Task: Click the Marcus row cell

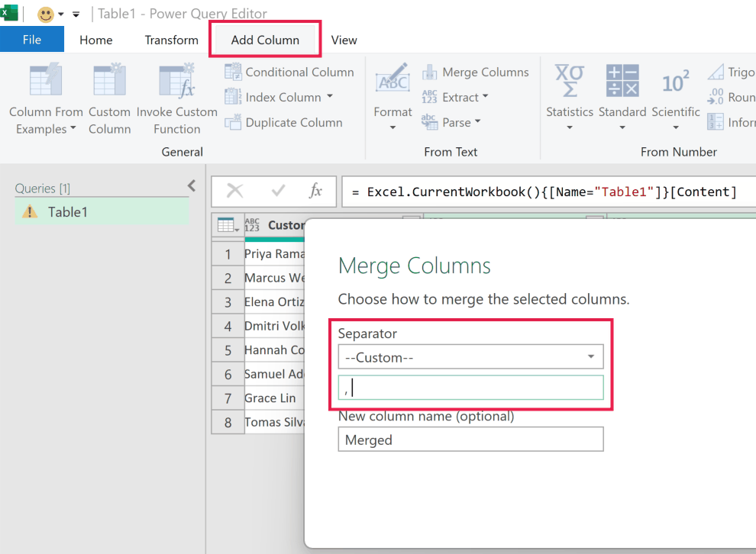Action: point(274,278)
